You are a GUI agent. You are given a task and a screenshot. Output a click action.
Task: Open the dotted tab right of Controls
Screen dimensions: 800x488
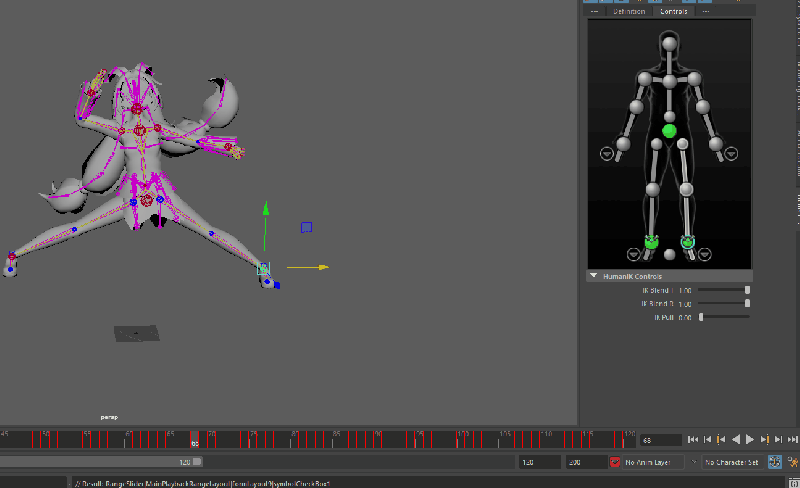(x=706, y=11)
